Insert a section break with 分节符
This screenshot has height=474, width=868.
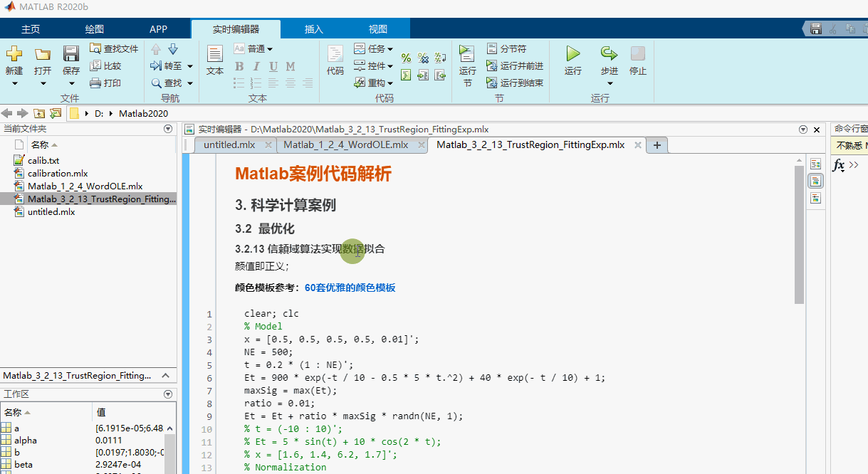504,48
